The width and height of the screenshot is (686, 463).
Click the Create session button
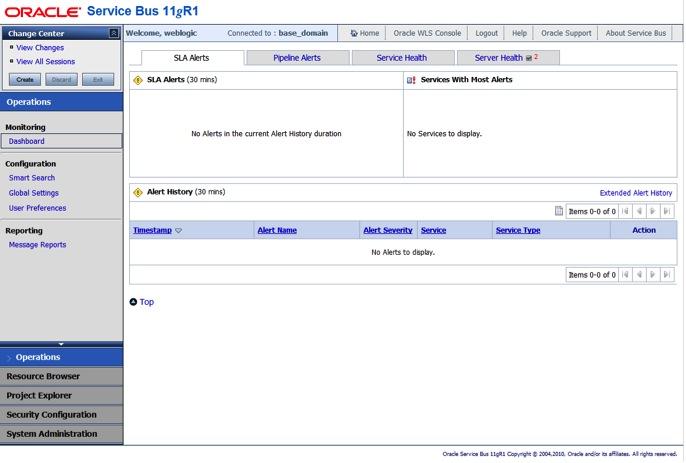[x=25, y=79]
